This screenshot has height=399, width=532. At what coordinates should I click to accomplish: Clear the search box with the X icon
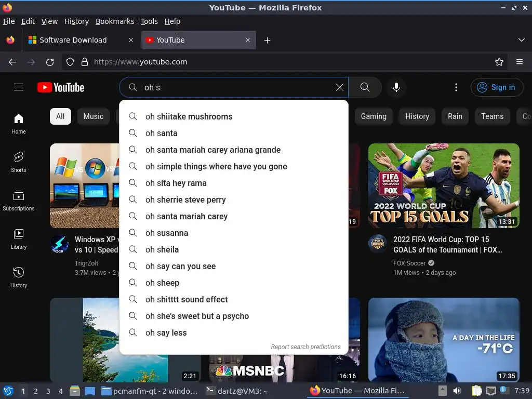pos(339,87)
